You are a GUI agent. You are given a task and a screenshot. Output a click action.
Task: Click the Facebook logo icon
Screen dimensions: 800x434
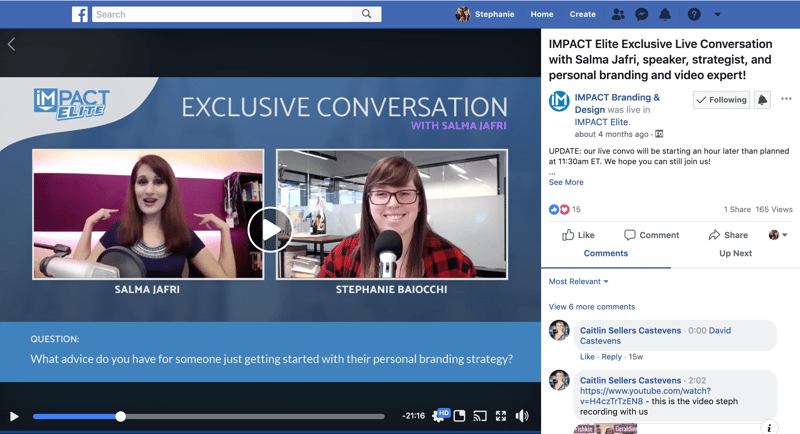[80, 14]
